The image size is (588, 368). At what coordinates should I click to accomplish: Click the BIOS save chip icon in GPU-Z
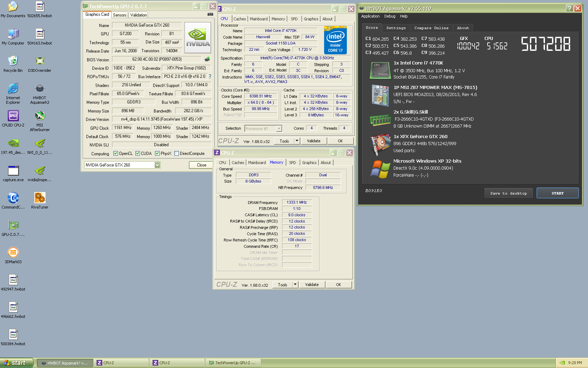pos(207,59)
